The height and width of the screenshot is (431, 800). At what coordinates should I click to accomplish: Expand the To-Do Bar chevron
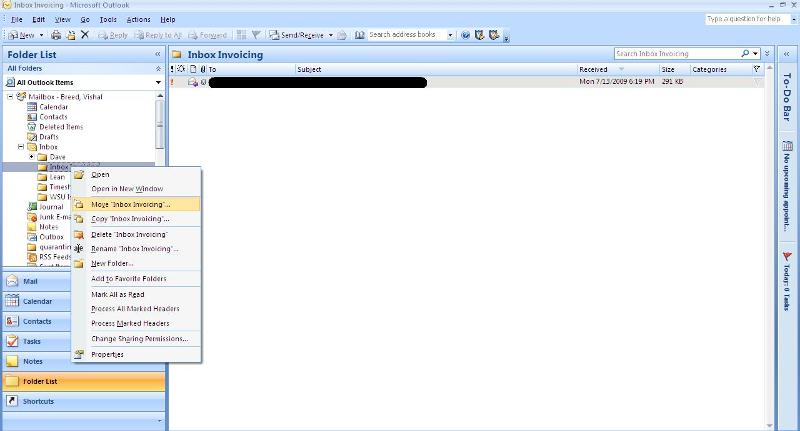787,54
